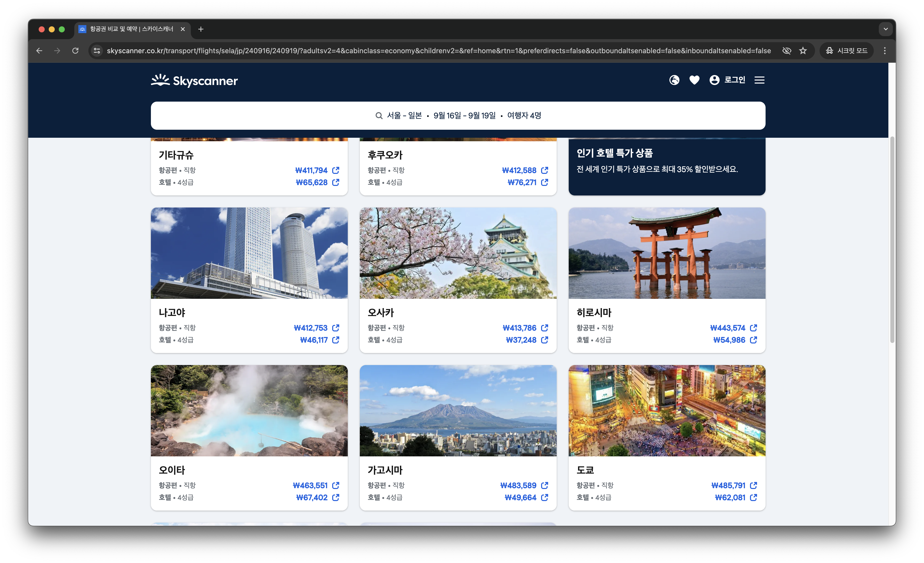Open the regional settings globe icon
Viewport: 924px width, 563px height.
tap(674, 80)
